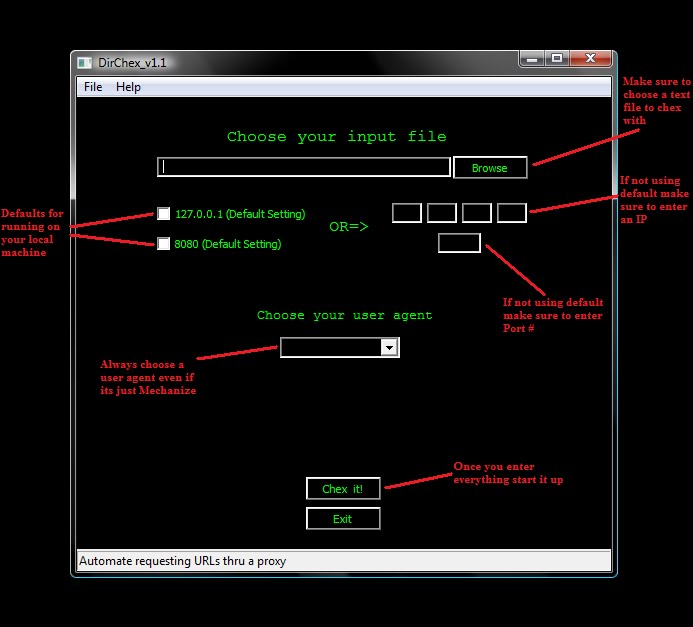The image size is (693, 627).
Task: Click the Browse button
Action: point(490,167)
